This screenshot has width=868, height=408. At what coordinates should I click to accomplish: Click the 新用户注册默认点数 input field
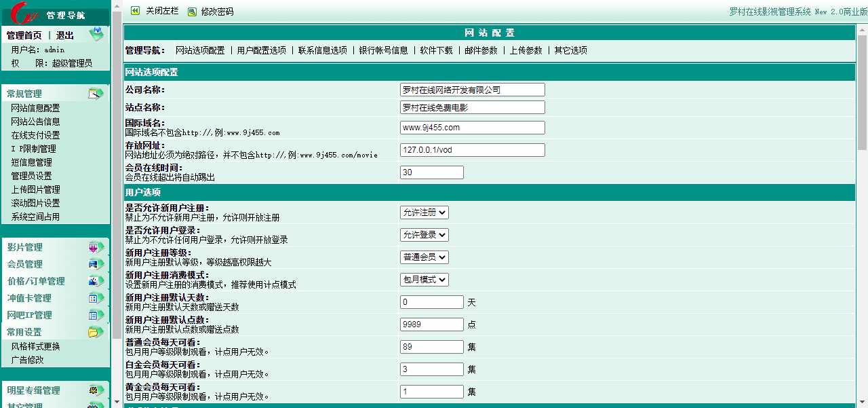[432, 324]
